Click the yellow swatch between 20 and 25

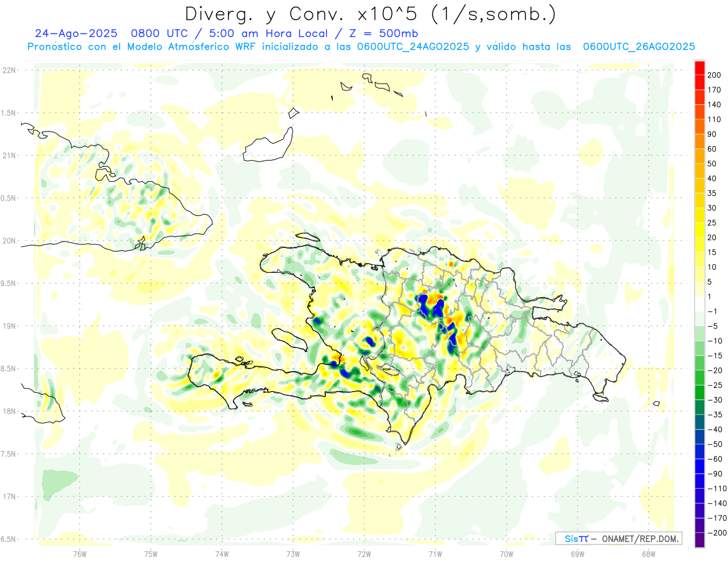[699, 230]
